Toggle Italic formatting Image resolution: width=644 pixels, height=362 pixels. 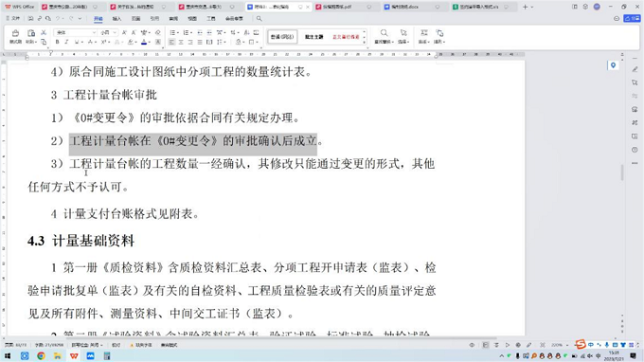tap(66, 42)
